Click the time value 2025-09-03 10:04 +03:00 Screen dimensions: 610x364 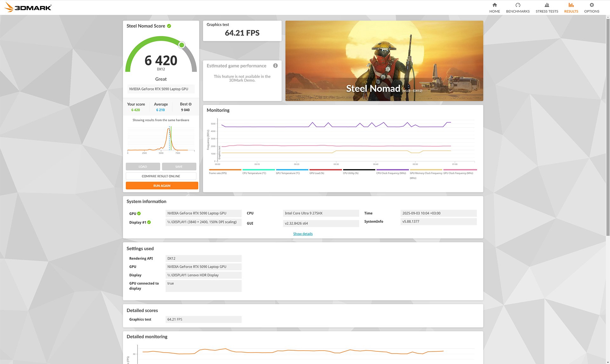coord(438,213)
